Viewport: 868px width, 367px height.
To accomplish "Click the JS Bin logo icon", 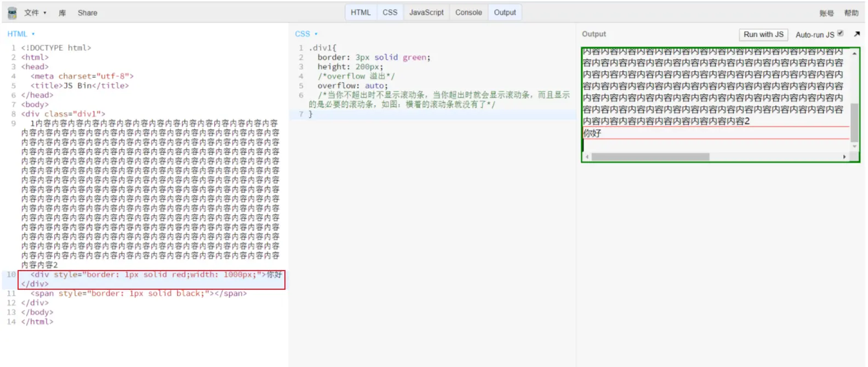I will [x=12, y=13].
